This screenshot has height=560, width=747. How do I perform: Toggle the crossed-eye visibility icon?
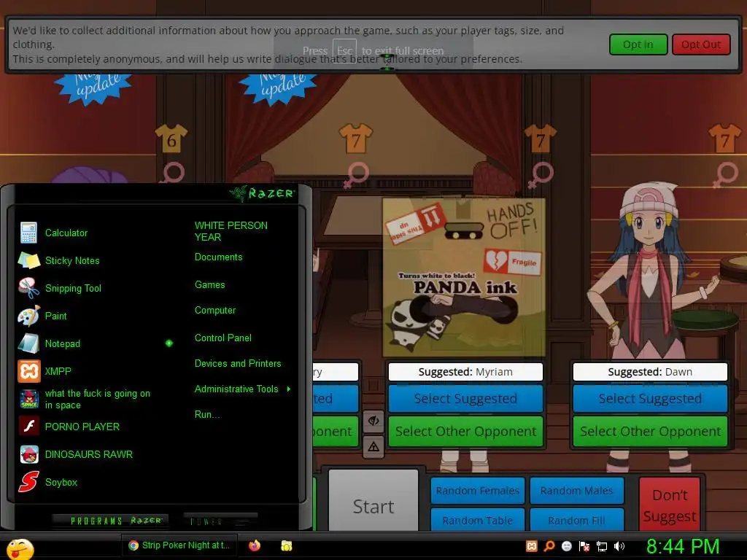(x=373, y=421)
